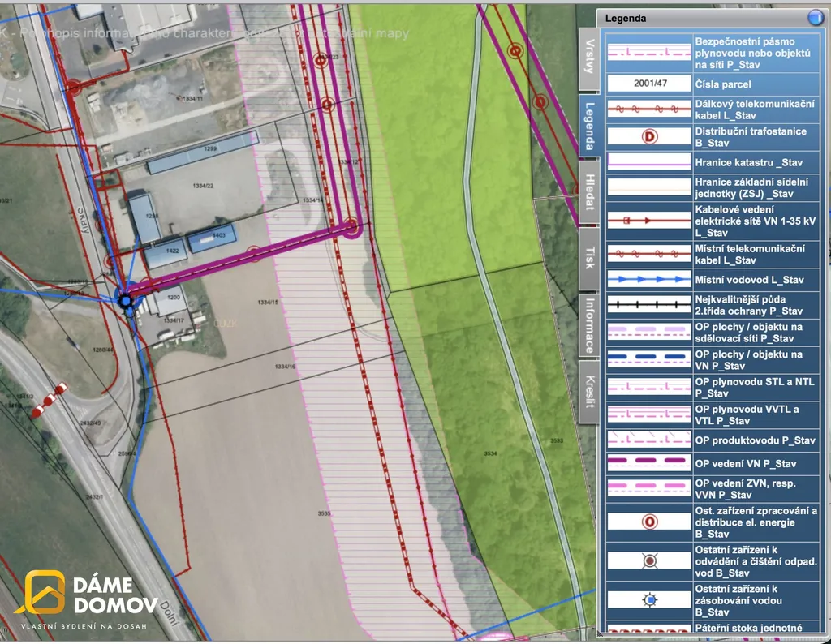The height and width of the screenshot is (644, 831).
Task: Click parcel 3534 in the green zone
Action: click(489, 452)
